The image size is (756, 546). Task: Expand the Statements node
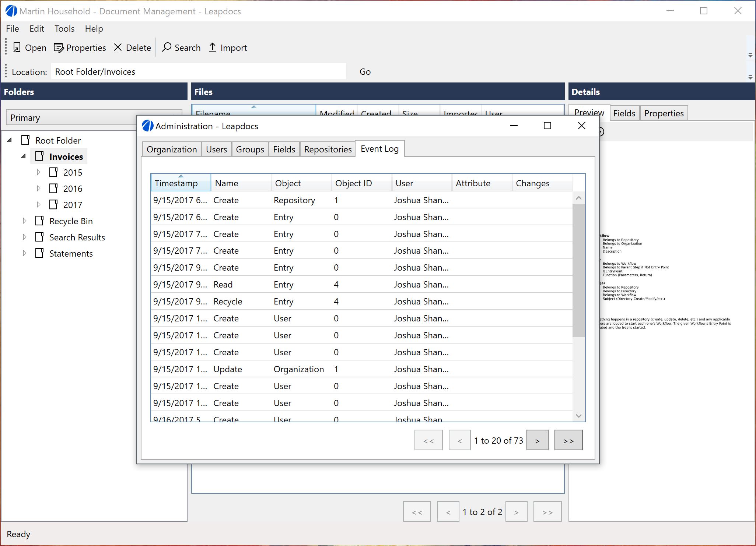[x=24, y=253]
